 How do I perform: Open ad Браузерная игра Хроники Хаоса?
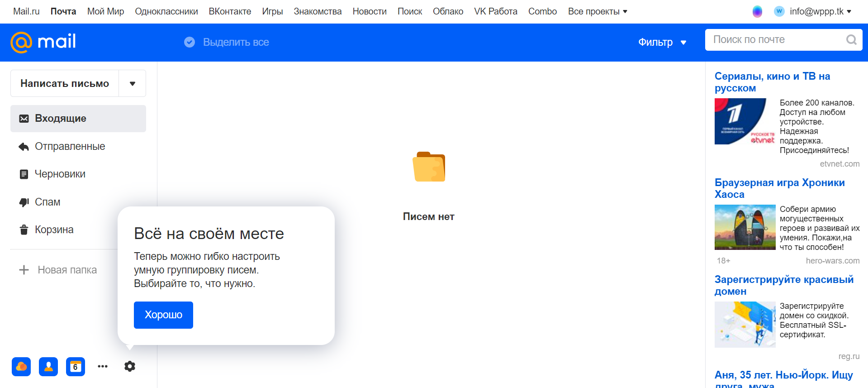780,188
